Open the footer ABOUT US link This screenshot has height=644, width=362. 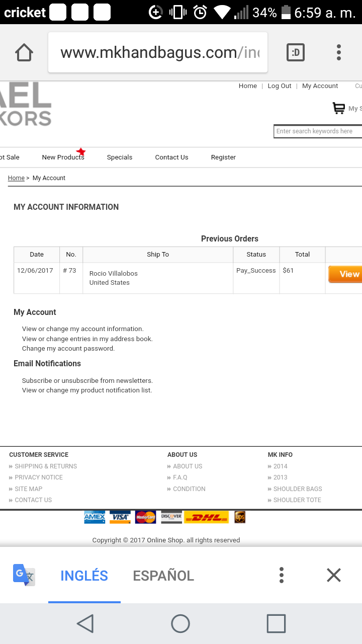pyautogui.click(x=188, y=466)
